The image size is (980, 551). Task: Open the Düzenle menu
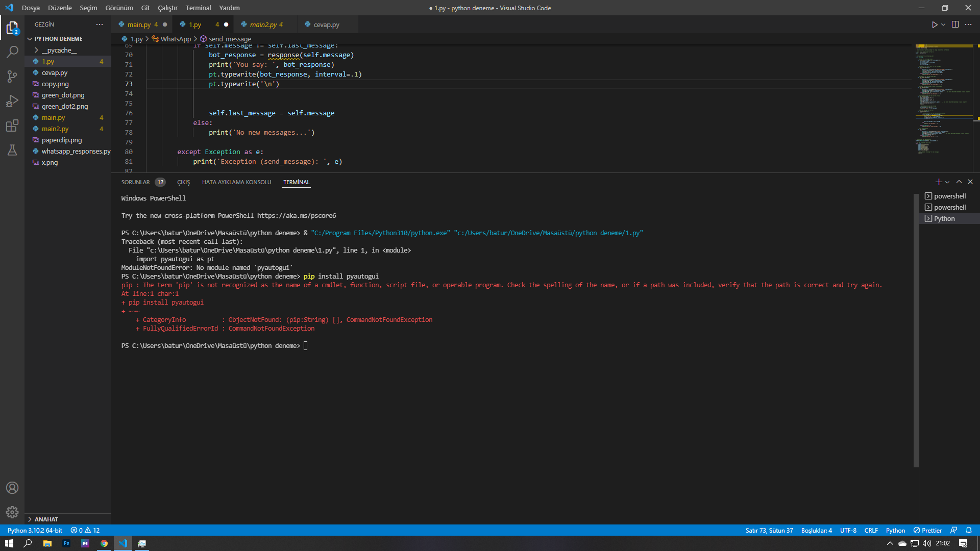tap(60, 8)
